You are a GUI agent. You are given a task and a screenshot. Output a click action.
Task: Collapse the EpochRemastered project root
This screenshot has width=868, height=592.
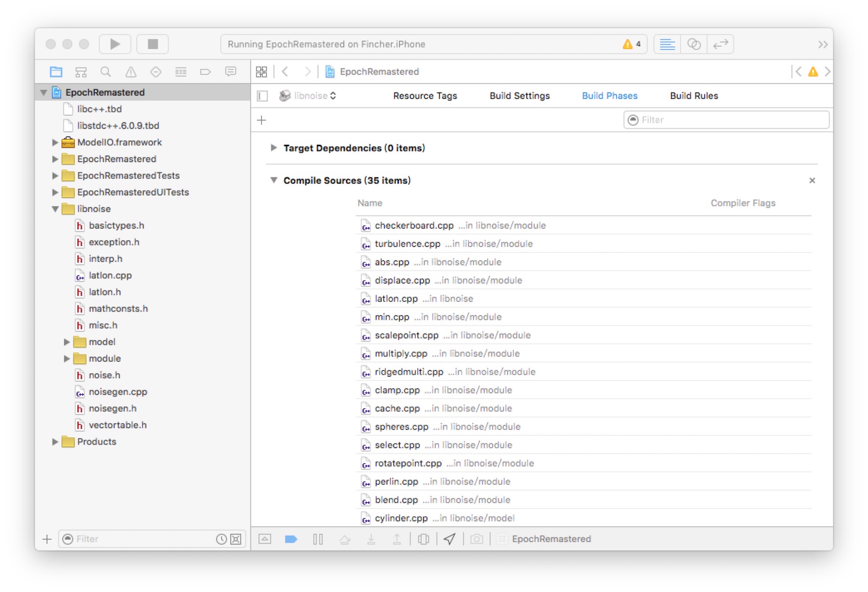pyautogui.click(x=43, y=93)
